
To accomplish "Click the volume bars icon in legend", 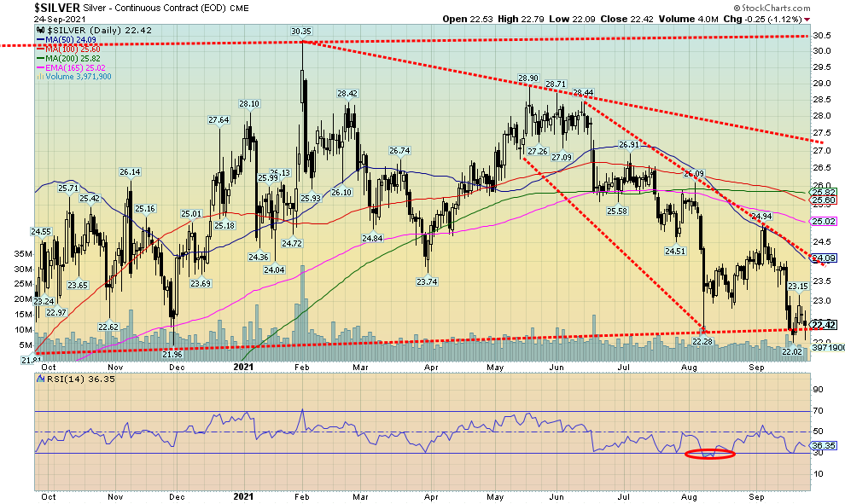I will [x=38, y=75].
